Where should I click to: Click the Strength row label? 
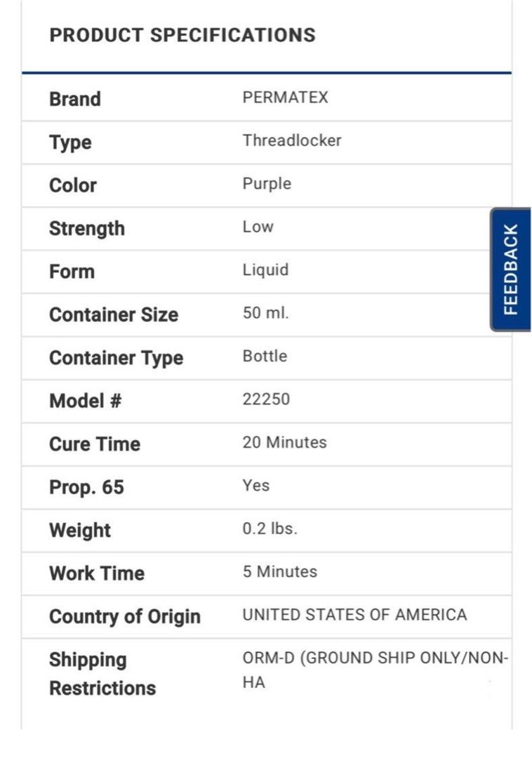[87, 228]
